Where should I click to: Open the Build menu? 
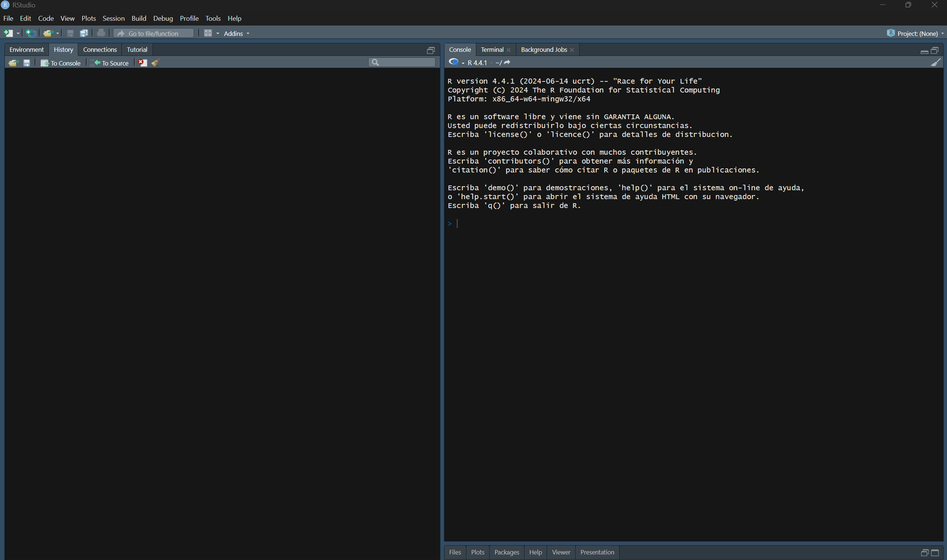139,18
